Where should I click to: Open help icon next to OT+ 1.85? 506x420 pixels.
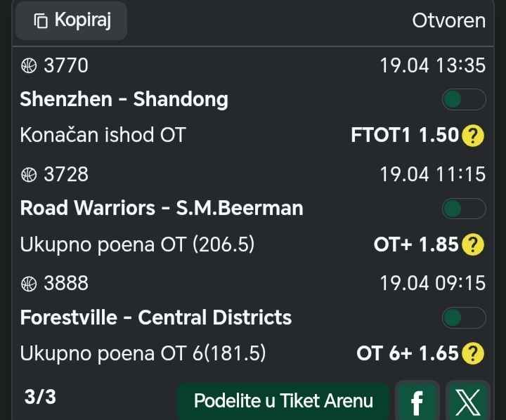point(474,245)
